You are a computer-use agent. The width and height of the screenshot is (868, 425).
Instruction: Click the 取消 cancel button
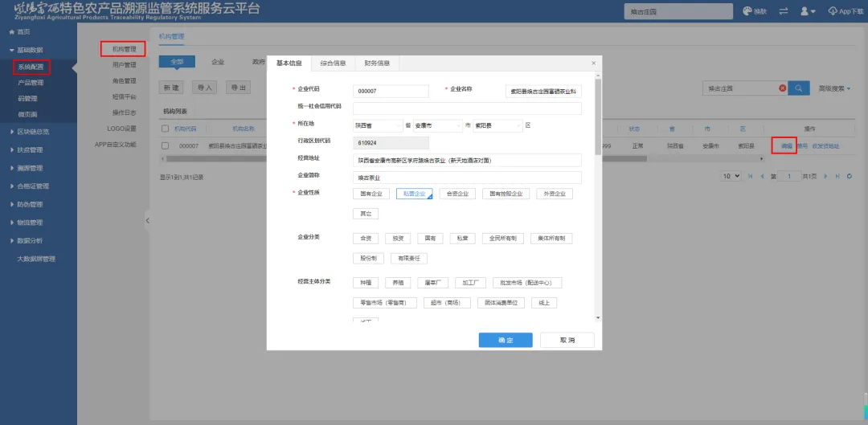coord(567,340)
